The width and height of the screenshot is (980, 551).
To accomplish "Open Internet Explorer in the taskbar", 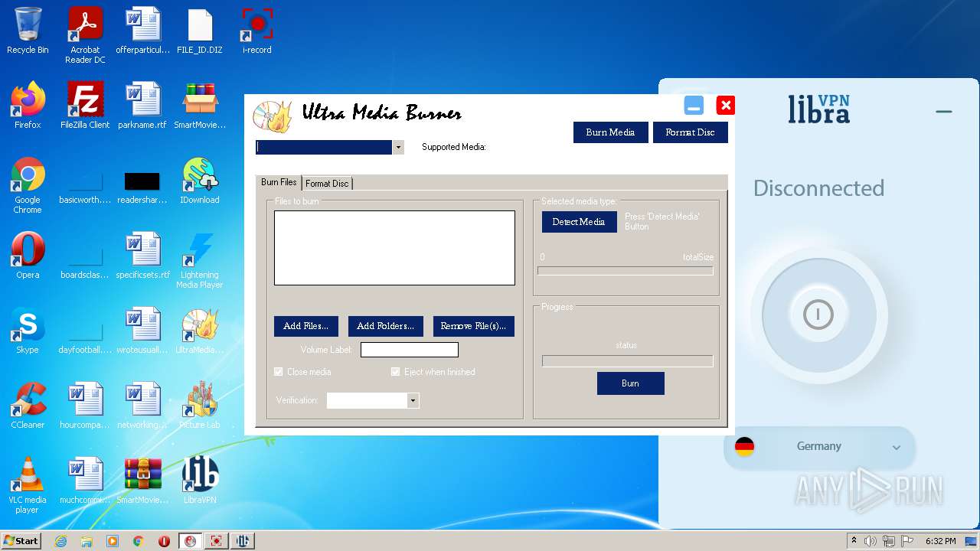I will (x=60, y=541).
